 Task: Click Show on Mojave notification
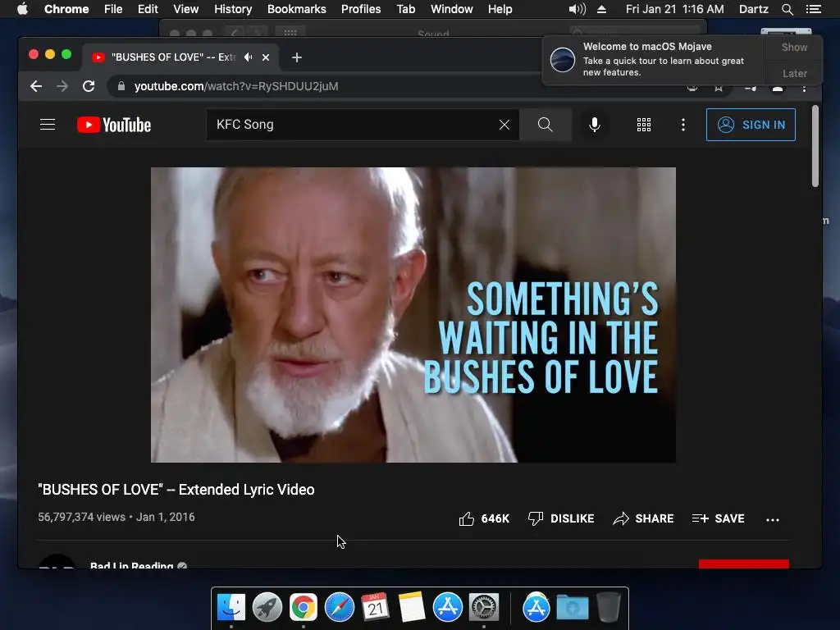(794, 47)
